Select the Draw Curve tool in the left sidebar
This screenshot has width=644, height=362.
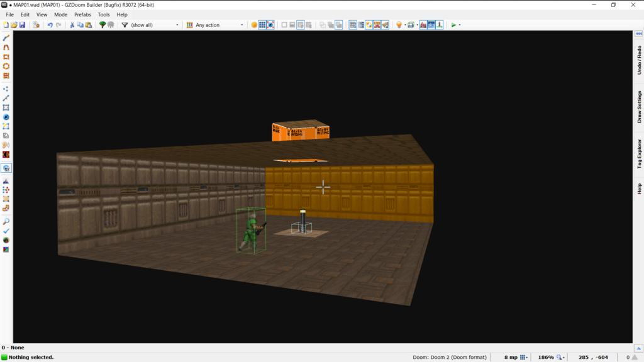pyautogui.click(x=6, y=47)
